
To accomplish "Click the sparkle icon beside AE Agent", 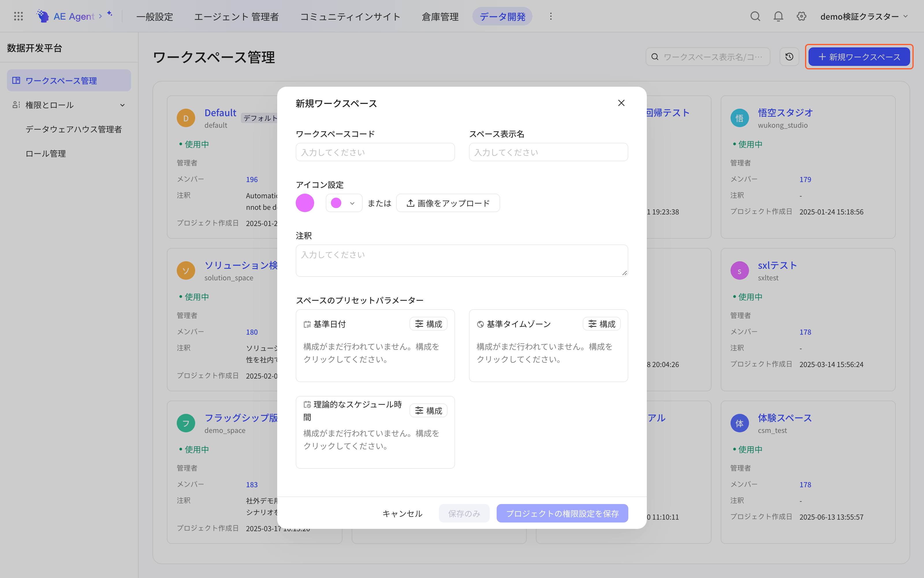I will 110,14.
